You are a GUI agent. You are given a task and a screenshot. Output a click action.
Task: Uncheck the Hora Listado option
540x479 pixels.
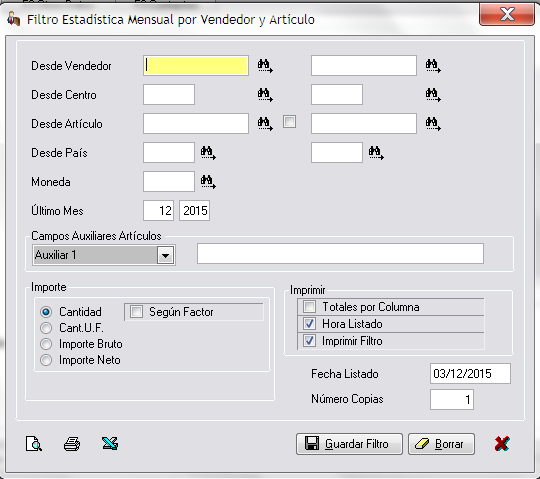click(x=309, y=324)
